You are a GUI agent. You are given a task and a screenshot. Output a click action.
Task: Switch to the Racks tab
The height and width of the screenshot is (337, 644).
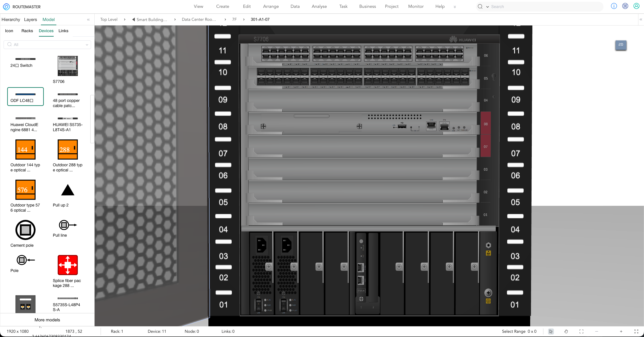pyautogui.click(x=27, y=31)
